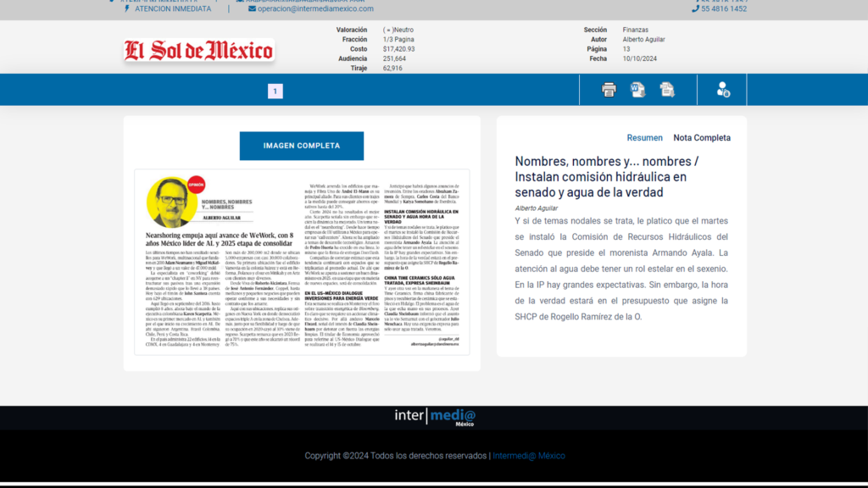Click the Página value 13

pyautogui.click(x=626, y=49)
